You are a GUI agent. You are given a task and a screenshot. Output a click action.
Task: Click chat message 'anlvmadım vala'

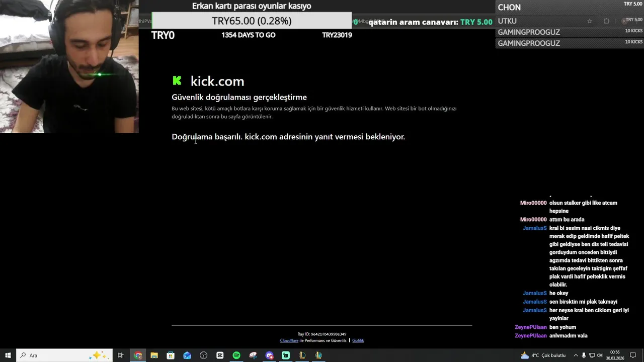pyautogui.click(x=569, y=336)
